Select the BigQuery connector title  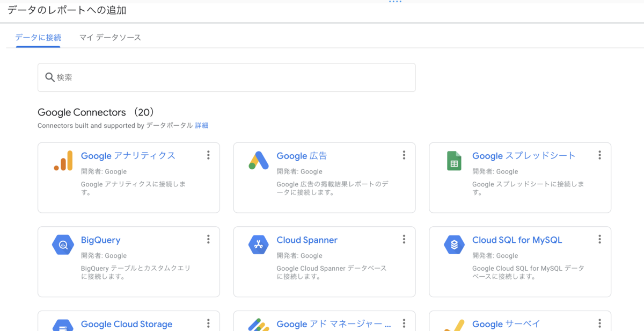[x=100, y=240]
